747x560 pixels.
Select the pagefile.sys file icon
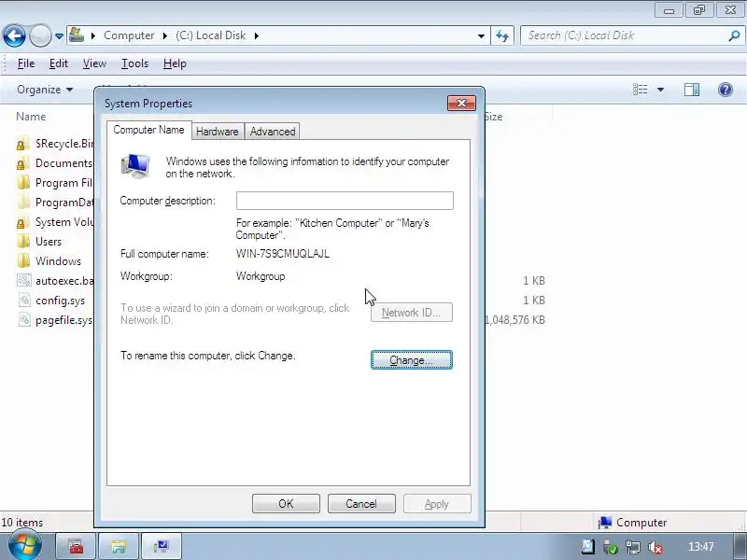[x=23, y=319]
